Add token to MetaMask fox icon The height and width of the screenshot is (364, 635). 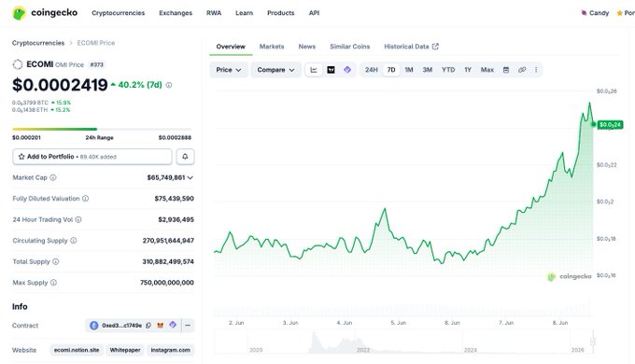[161, 326]
